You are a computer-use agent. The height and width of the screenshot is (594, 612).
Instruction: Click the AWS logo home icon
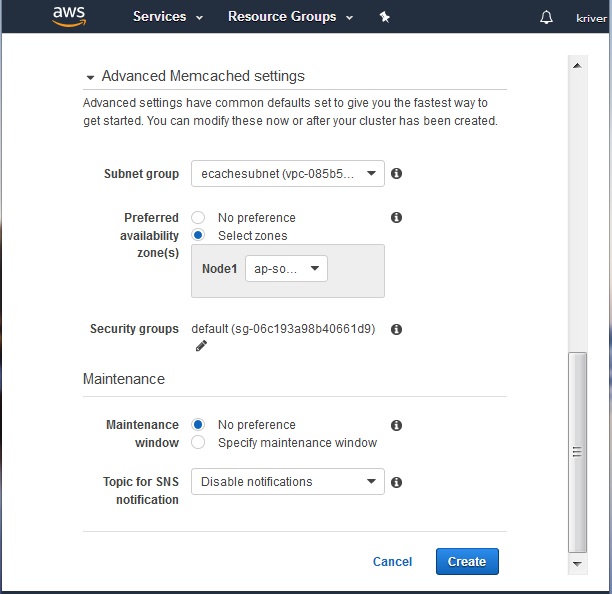(68, 17)
